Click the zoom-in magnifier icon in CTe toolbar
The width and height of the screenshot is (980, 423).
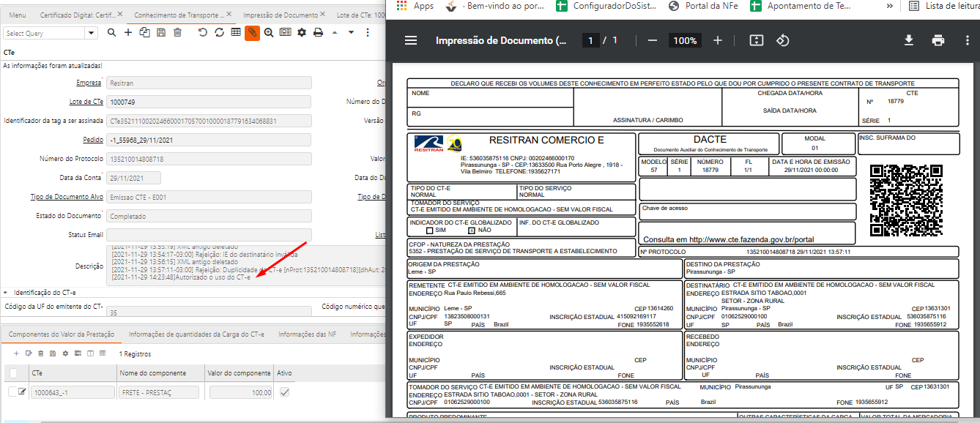tap(269, 33)
